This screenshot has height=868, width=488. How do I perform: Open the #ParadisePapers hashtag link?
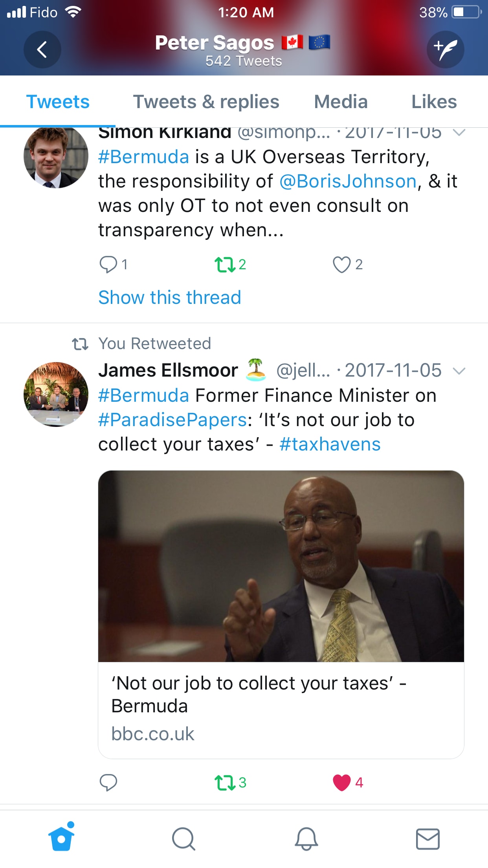point(173,420)
